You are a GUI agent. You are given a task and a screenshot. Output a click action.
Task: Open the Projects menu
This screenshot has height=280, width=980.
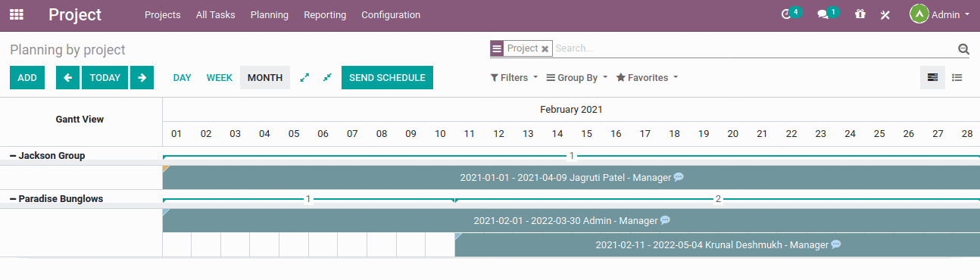(x=162, y=14)
